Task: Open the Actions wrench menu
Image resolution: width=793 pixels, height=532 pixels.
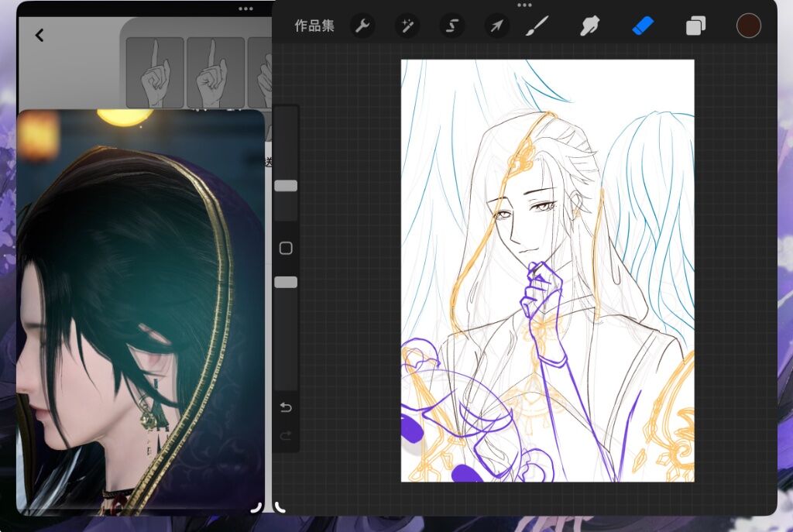Action: point(362,26)
